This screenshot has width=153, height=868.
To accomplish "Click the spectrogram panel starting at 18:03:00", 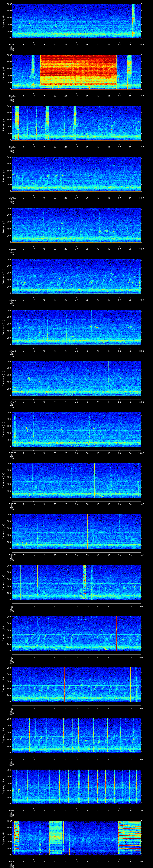I will (x=76, y=123).
